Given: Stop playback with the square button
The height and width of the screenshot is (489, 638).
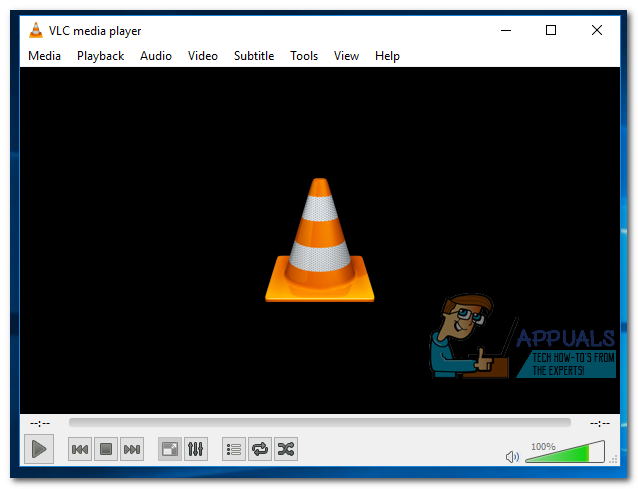Looking at the screenshot, I should 106,449.
